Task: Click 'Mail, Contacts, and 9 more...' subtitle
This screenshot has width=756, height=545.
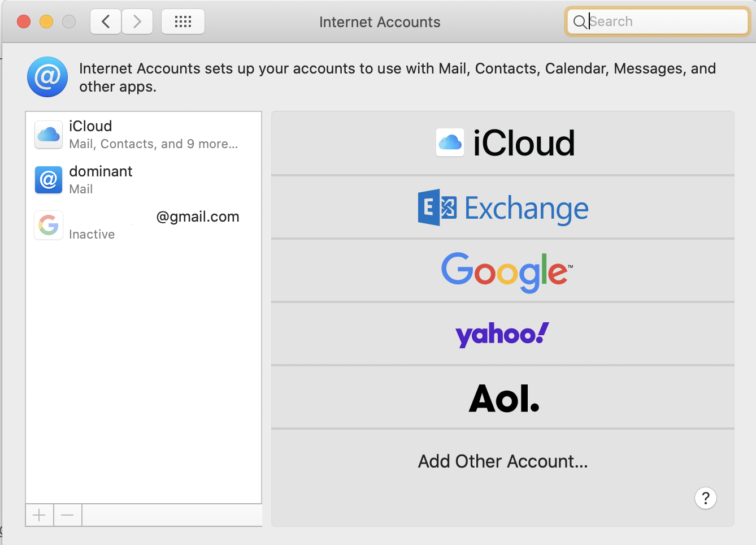Action: pyautogui.click(x=154, y=144)
